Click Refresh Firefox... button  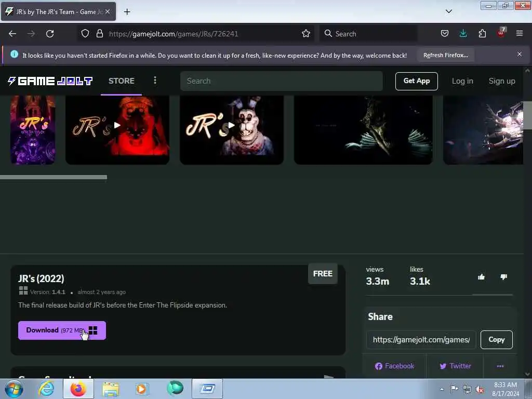point(445,55)
